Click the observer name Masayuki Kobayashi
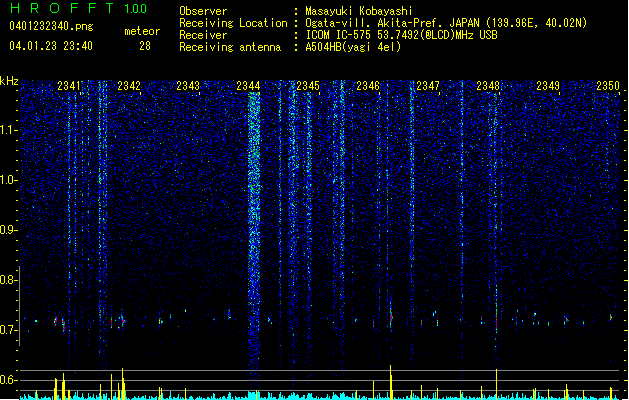The height and width of the screenshot is (400, 629). tap(359, 11)
